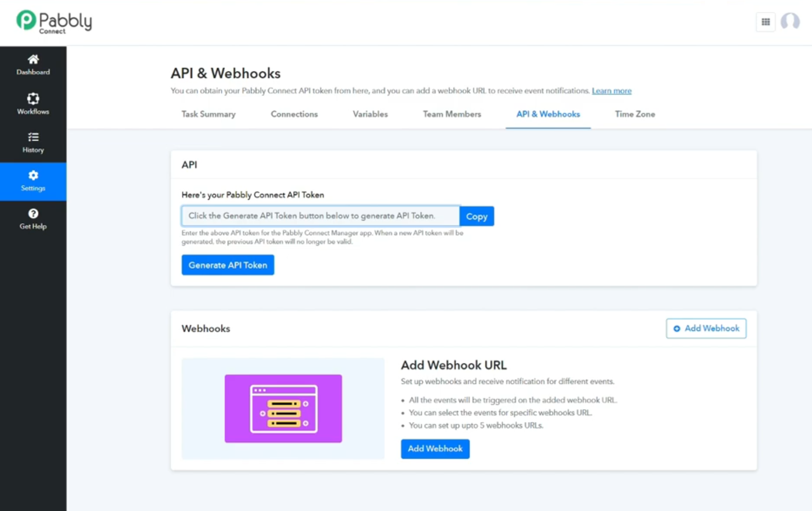Click text 'You can set up upto 5 webhooks URLs.'
This screenshot has width=812, height=511.
pyautogui.click(x=476, y=425)
